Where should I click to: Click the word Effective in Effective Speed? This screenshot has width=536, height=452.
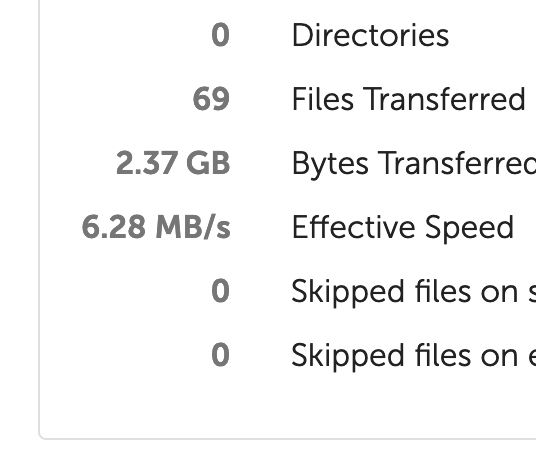(354, 227)
